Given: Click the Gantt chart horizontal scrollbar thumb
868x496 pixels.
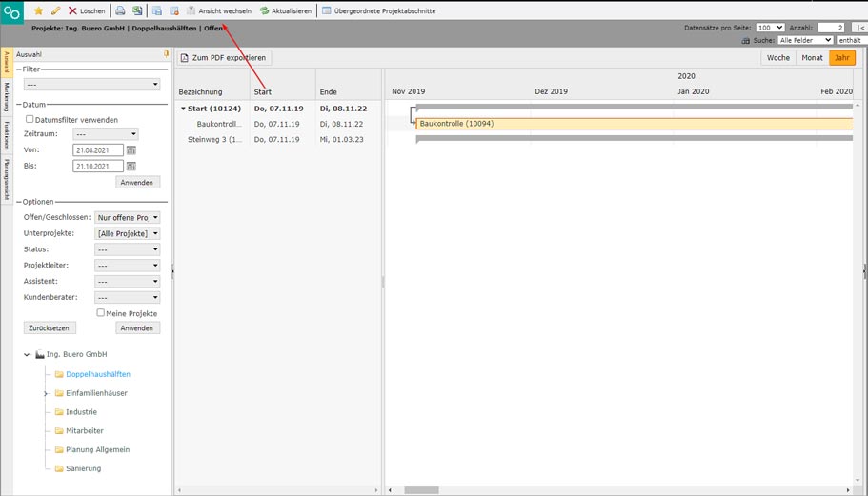Looking at the screenshot, I should [x=421, y=490].
